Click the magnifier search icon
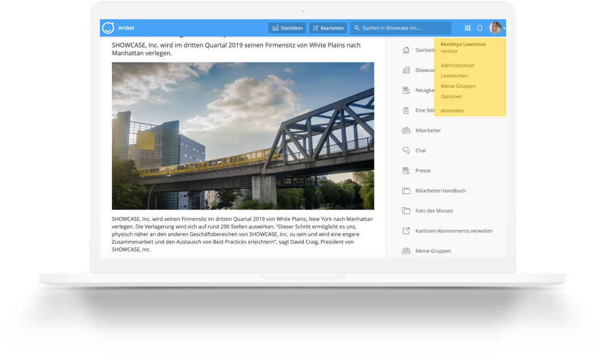 (x=357, y=28)
